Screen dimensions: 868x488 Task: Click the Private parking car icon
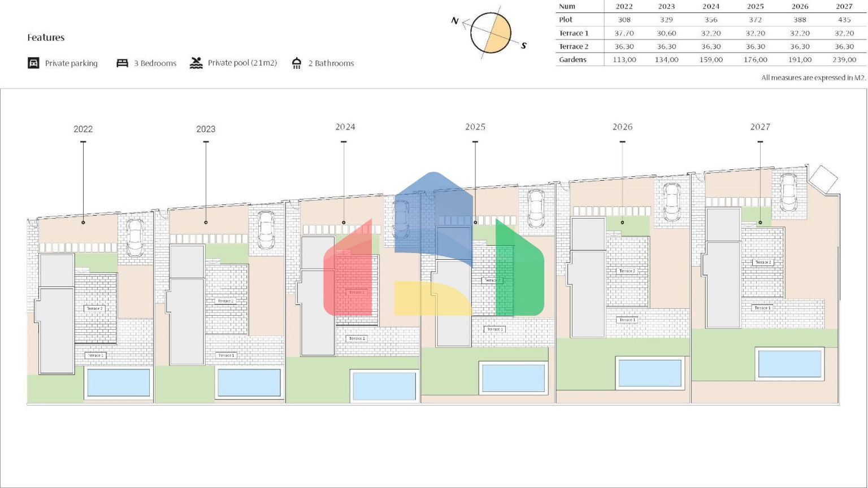(x=33, y=63)
